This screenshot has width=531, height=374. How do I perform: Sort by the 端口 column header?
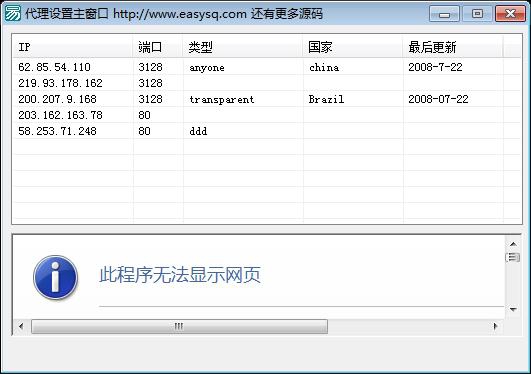pos(158,46)
